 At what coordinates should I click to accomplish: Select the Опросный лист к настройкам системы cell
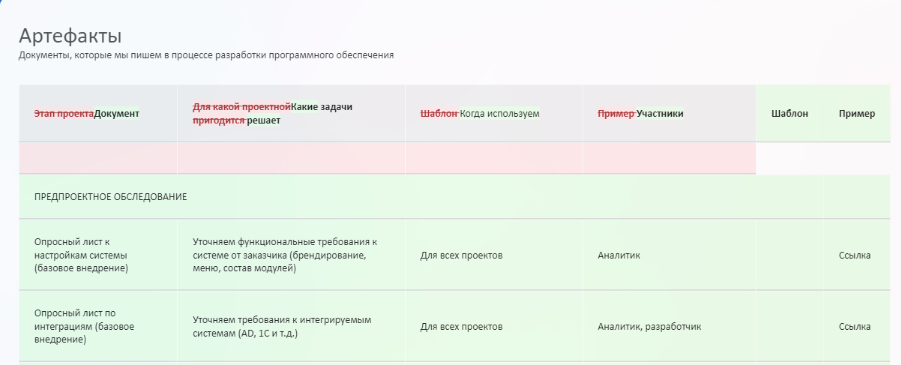coord(98,255)
